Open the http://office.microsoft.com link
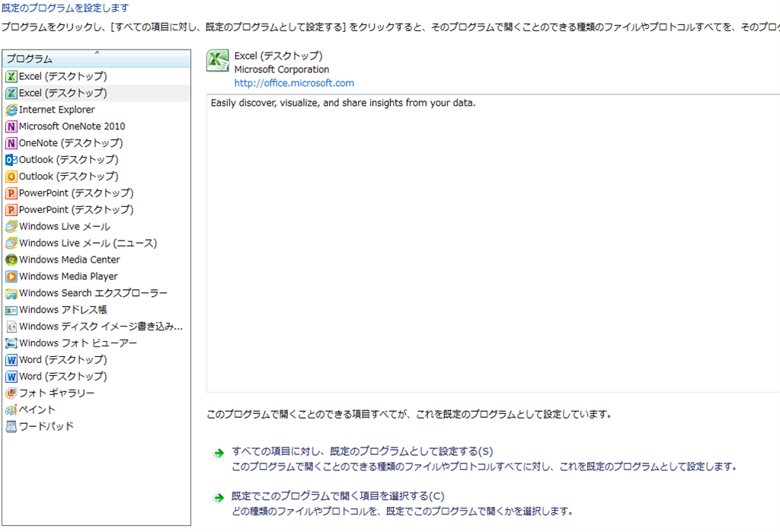Viewport: 780px width, 532px height. [294, 83]
